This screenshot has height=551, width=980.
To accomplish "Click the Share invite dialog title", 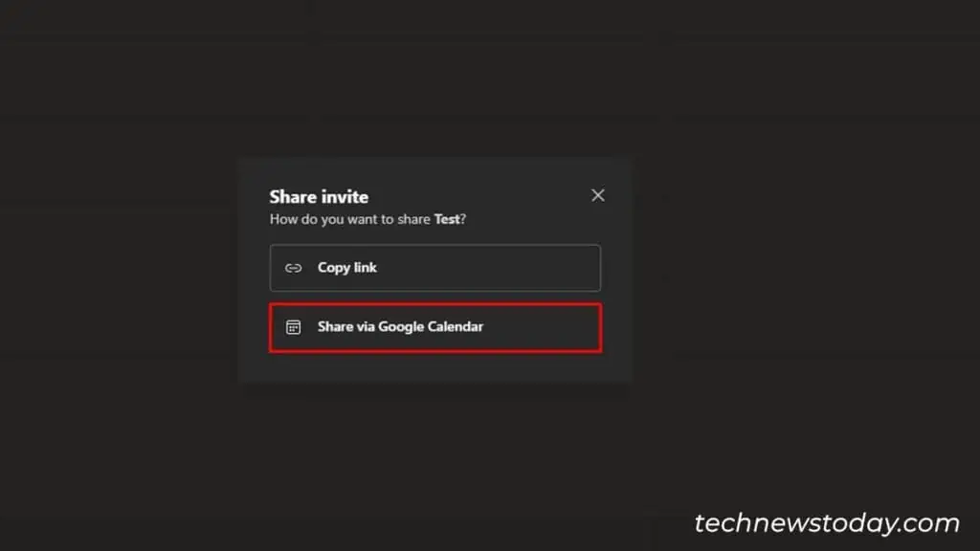I will pyautogui.click(x=319, y=197).
